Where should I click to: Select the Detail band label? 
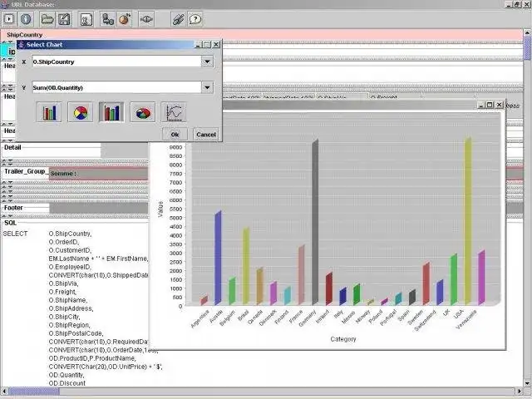coord(12,147)
